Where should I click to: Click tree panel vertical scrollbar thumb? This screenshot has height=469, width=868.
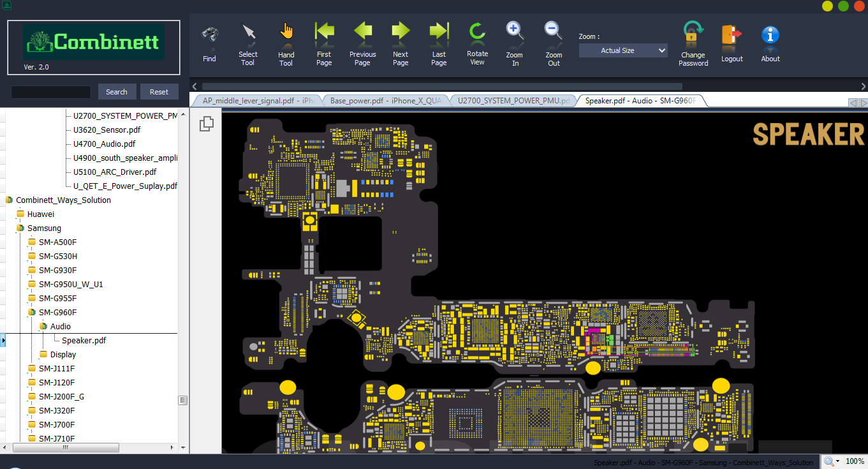[183, 400]
